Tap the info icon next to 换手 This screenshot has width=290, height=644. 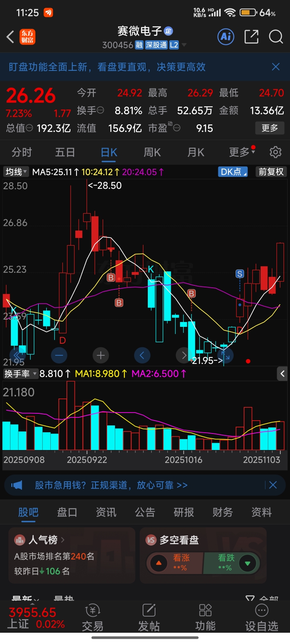100,110
